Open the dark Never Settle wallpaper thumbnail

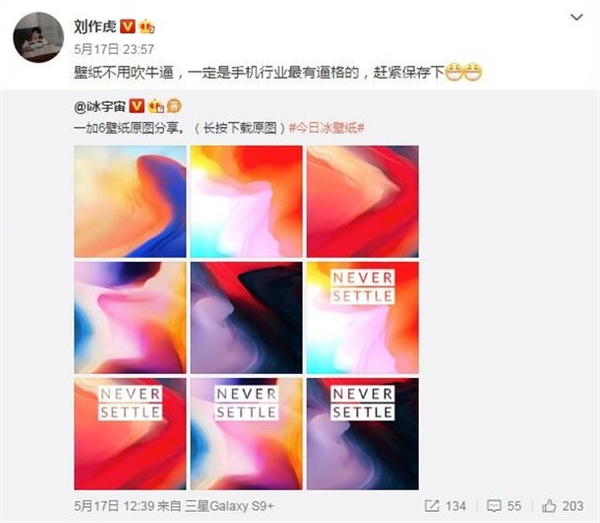pos(363,434)
